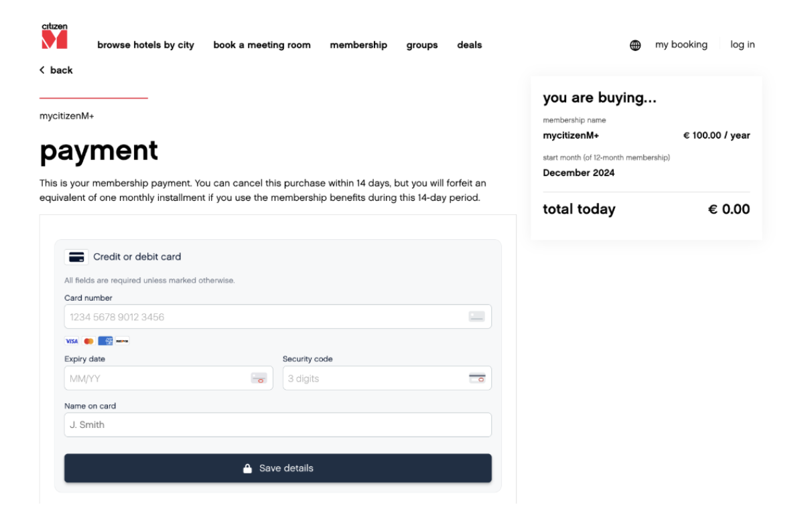Open my booking link

point(681,45)
